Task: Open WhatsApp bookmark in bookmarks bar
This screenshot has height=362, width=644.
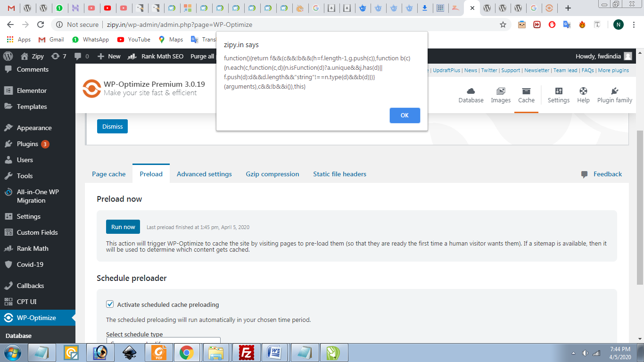Action: [91, 40]
